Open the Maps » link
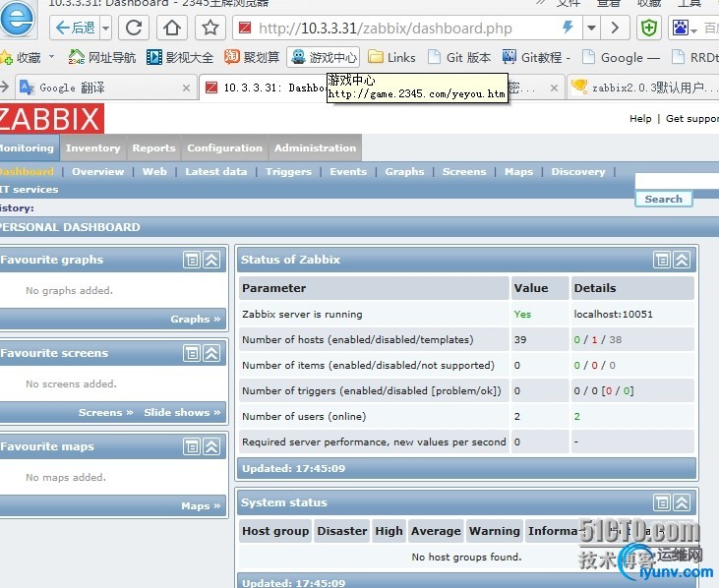The width and height of the screenshot is (719, 588). pyautogui.click(x=201, y=506)
